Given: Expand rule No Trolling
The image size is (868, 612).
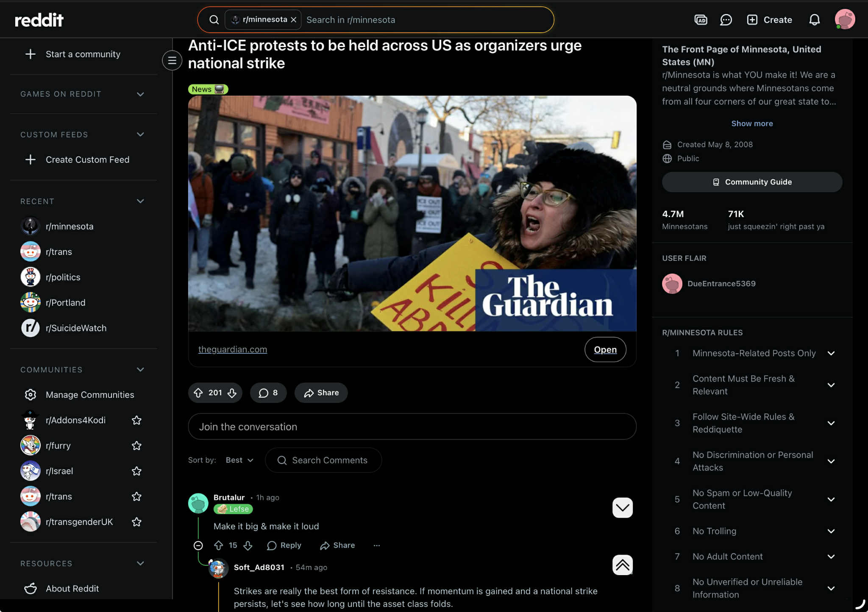Looking at the screenshot, I should coord(831,531).
